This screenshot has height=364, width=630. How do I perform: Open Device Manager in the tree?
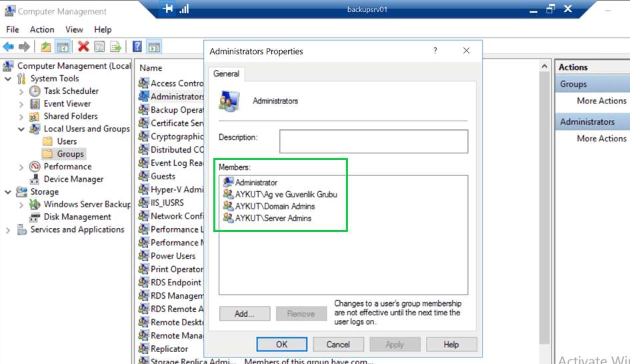pos(73,179)
